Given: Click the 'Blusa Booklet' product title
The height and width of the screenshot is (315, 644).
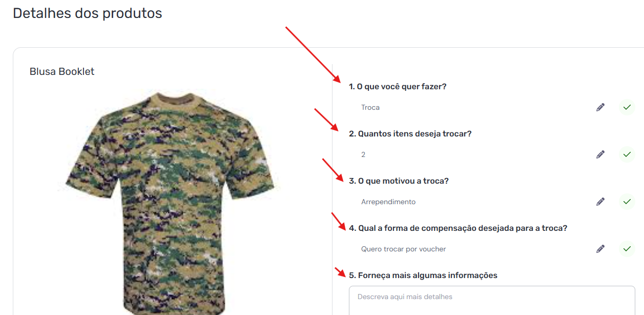Looking at the screenshot, I should (62, 71).
